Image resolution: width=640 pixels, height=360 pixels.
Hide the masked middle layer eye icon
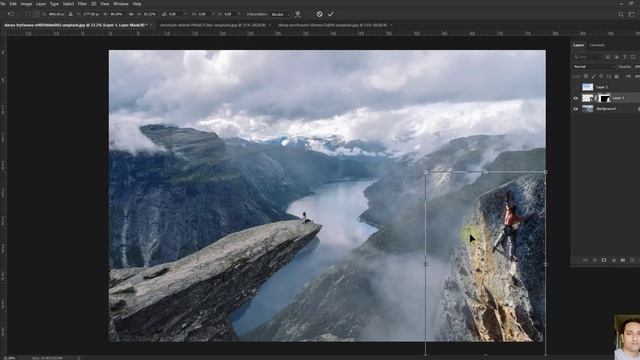coord(576,98)
